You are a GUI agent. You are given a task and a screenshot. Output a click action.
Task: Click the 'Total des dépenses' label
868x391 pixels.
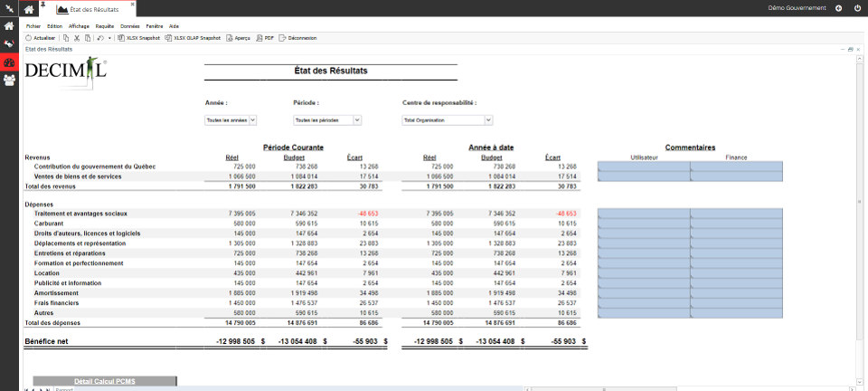(x=52, y=323)
